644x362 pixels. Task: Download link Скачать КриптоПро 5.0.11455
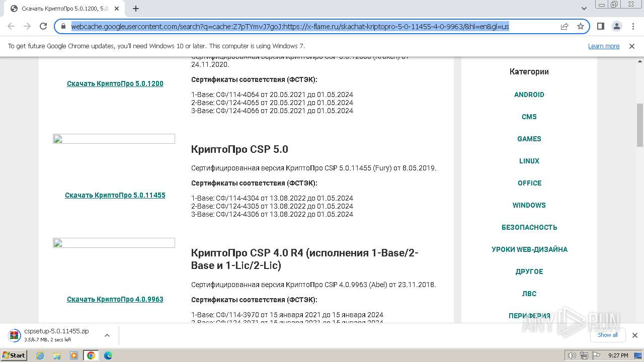(115, 195)
